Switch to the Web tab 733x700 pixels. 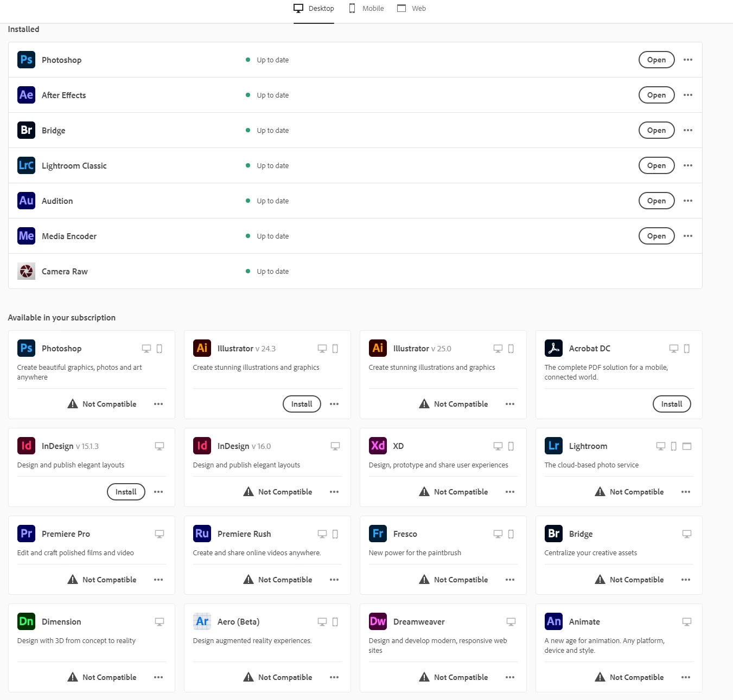(x=412, y=9)
